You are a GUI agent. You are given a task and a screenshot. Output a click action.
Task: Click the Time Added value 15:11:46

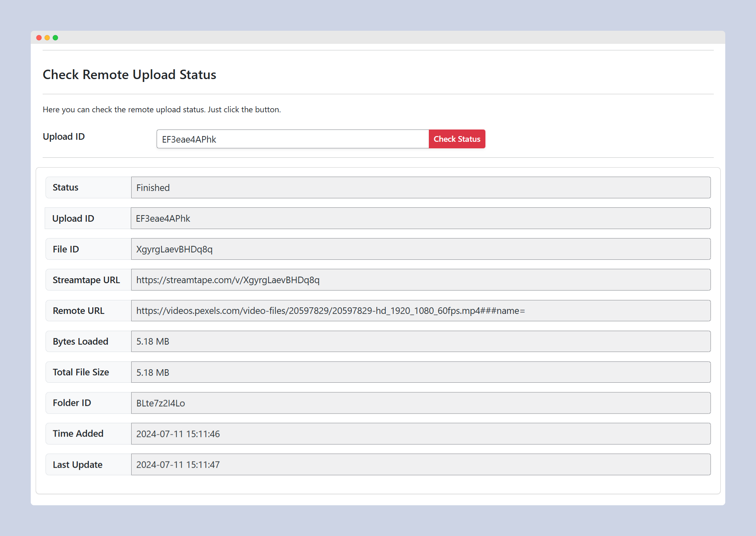(421, 434)
